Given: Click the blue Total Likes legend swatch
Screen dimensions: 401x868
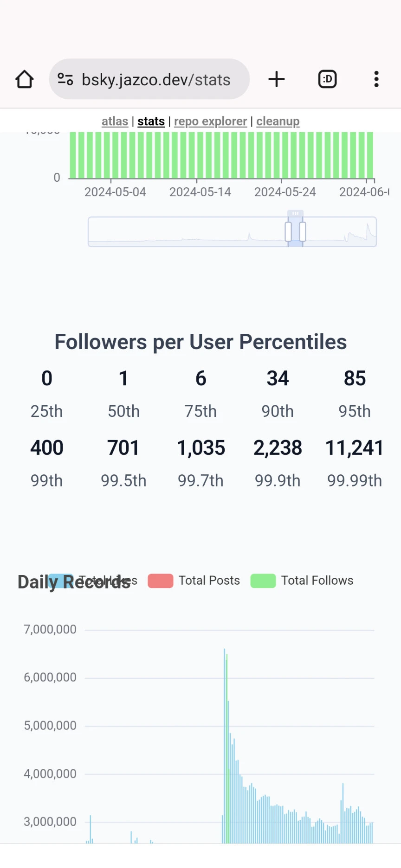Looking at the screenshot, I should tap(60, 580).
